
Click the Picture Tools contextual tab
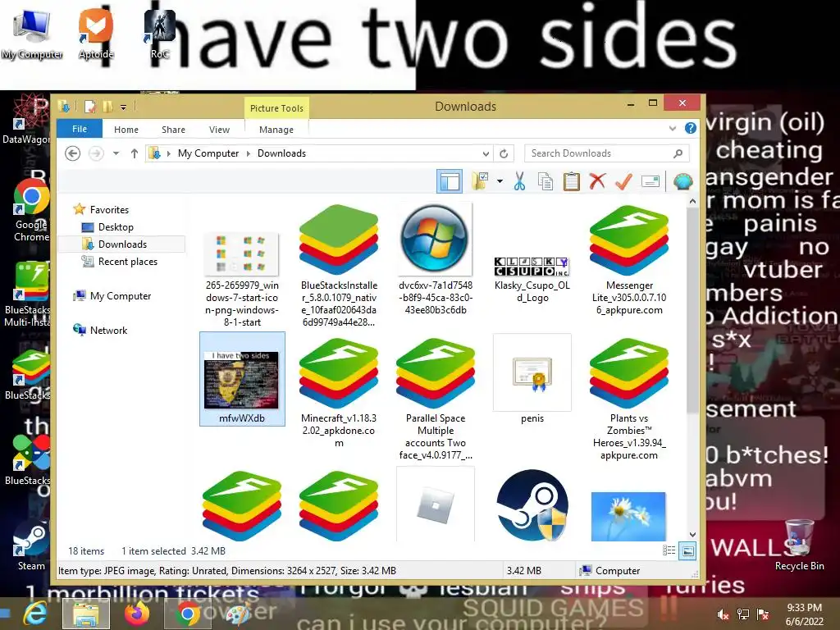coord(276,108)
